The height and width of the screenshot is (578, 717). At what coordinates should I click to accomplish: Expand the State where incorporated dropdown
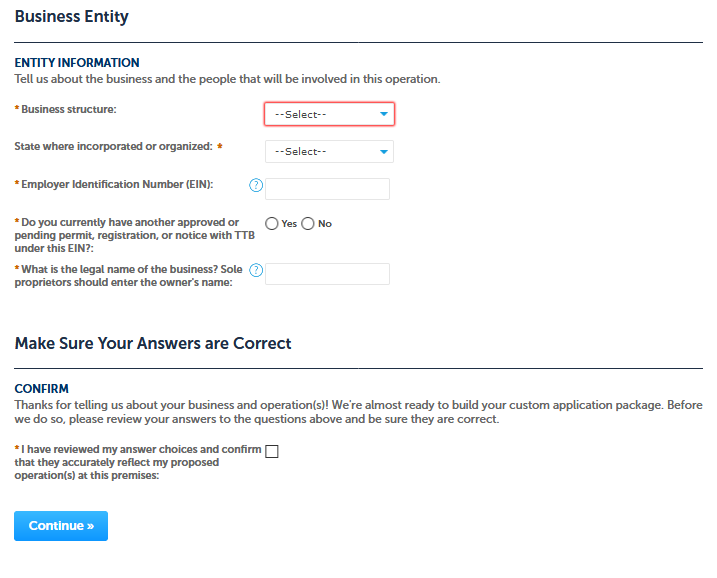(x=329, y=151)
